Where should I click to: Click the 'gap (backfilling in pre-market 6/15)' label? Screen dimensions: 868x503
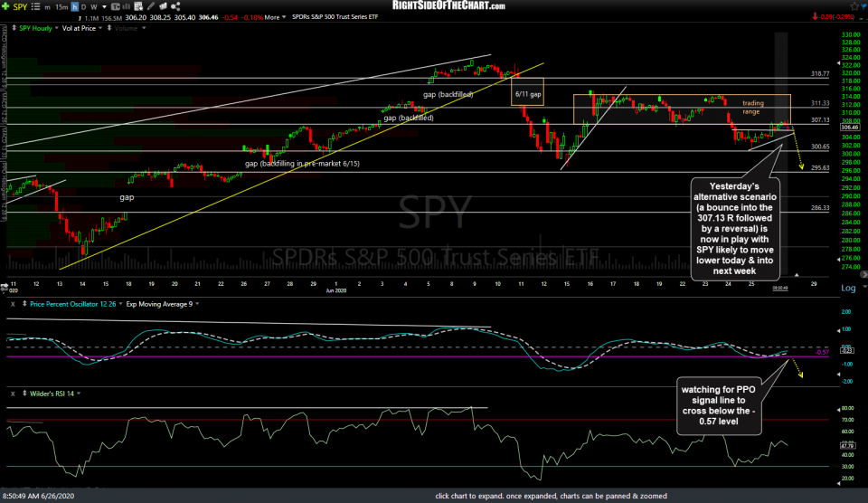pos(302,164)
